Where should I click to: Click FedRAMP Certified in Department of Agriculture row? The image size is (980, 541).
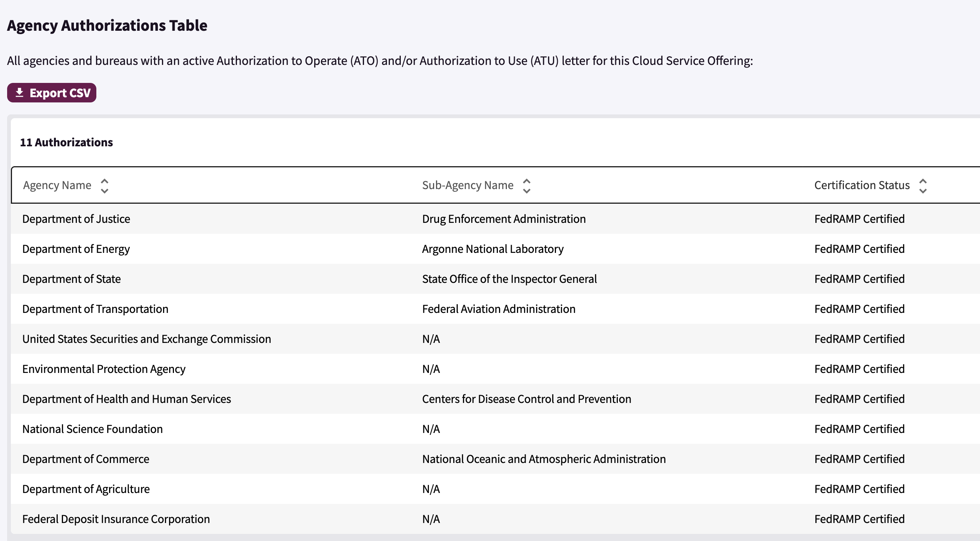tap(859, 489)
